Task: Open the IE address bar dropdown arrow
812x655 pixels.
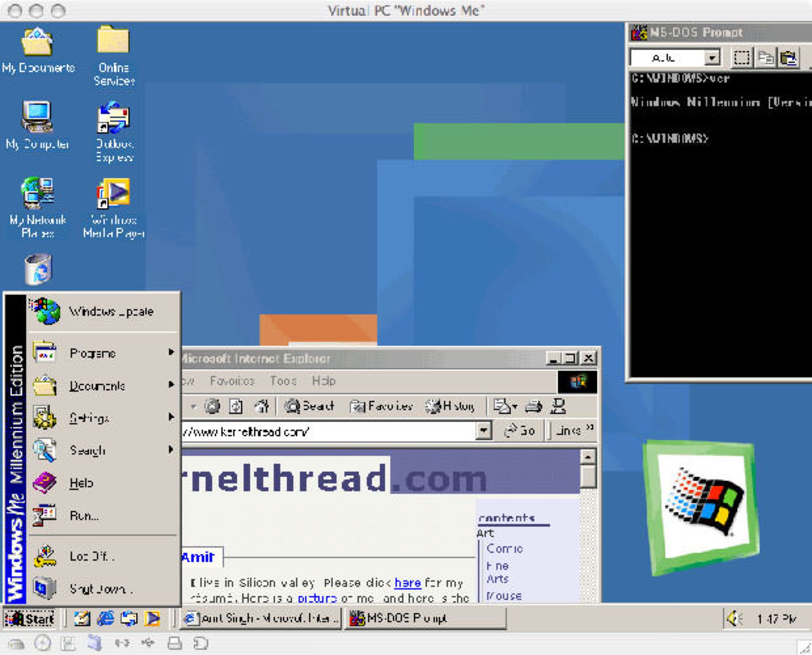Action: [x=483, y=431]
